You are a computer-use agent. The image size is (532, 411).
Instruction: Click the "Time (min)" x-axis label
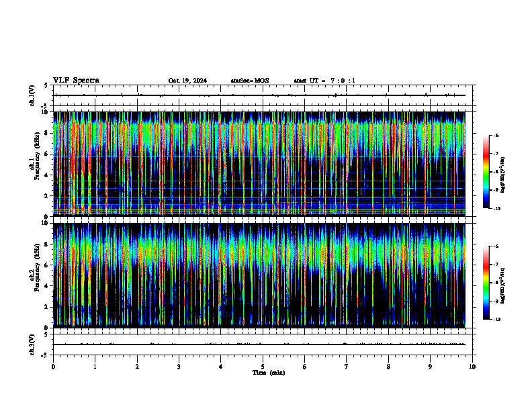(269, 373)
